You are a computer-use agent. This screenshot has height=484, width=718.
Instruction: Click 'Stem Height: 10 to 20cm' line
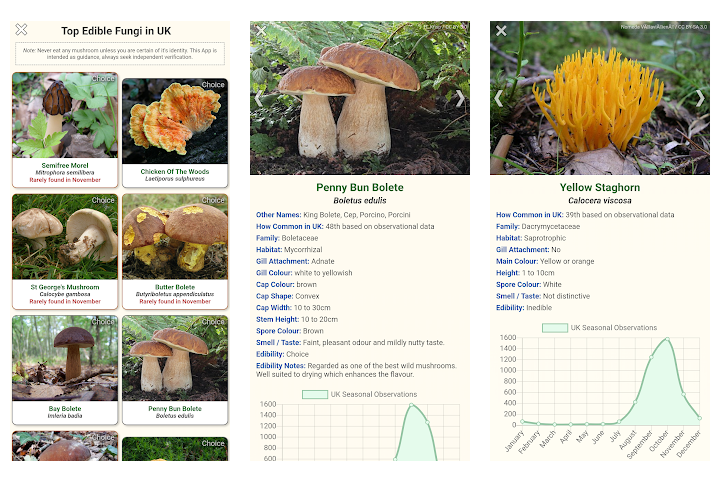pos(297,319)
